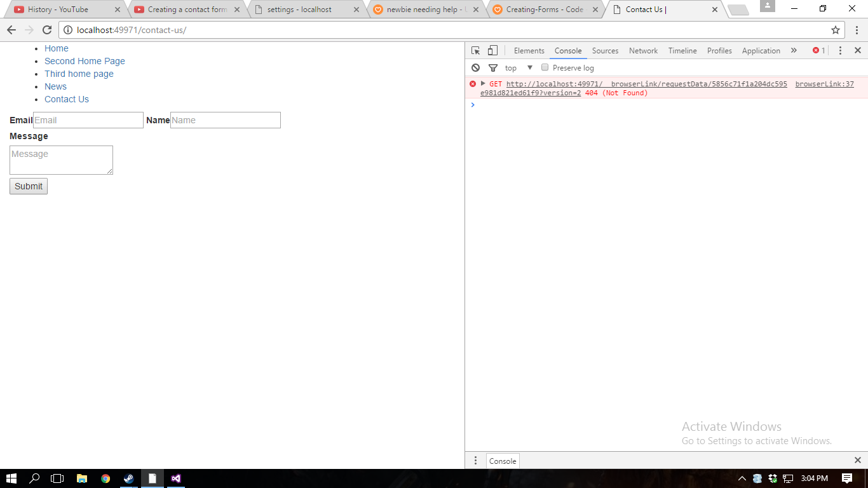Switch to the Elements tab
This screenshot has width=868, height=488.
529,51
